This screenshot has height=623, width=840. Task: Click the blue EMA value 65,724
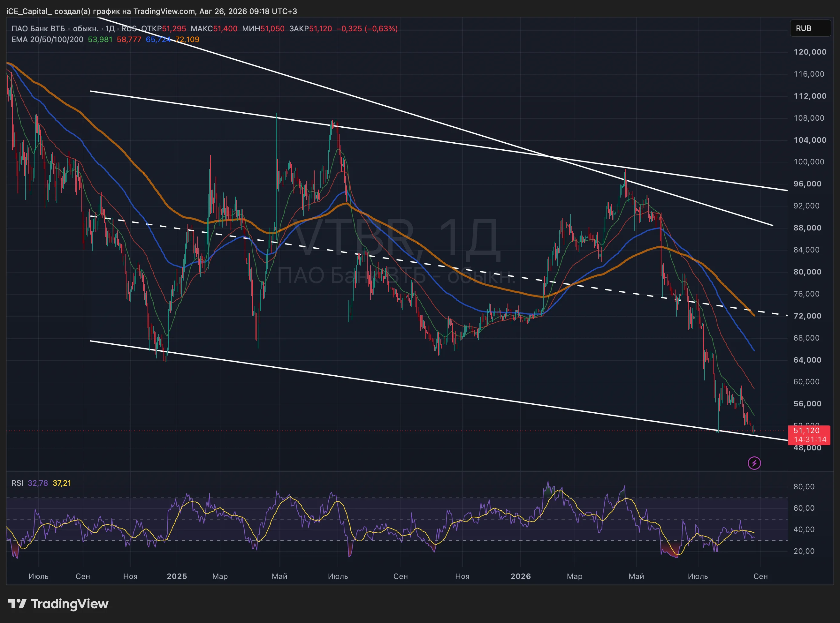tap(158, 40)
